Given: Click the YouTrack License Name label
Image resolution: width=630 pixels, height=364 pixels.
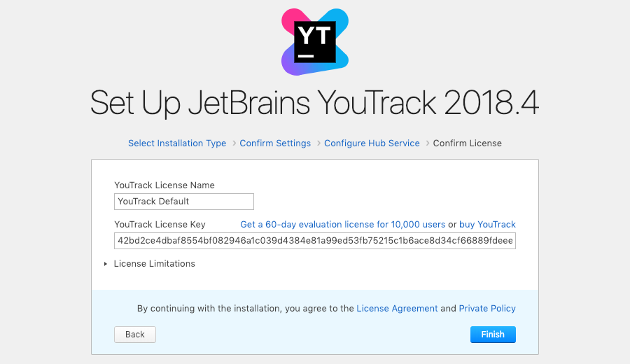Looking at the screenshot, I should (164, 185).
